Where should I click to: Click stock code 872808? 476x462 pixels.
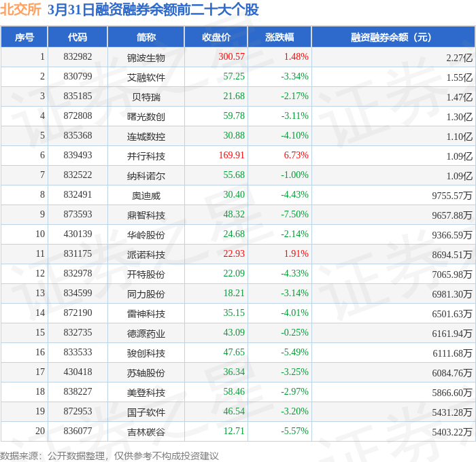click(x=78, y=116)
